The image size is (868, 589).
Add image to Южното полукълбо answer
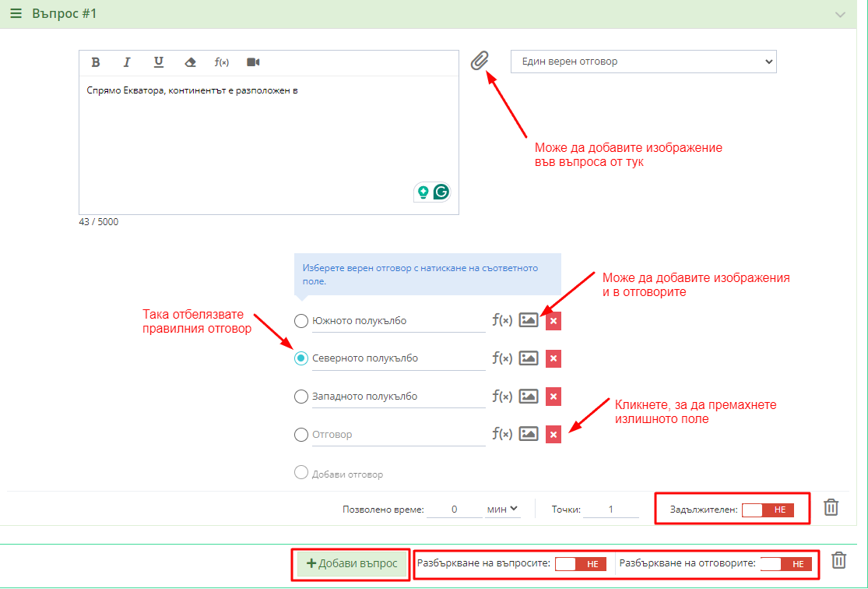529,320
